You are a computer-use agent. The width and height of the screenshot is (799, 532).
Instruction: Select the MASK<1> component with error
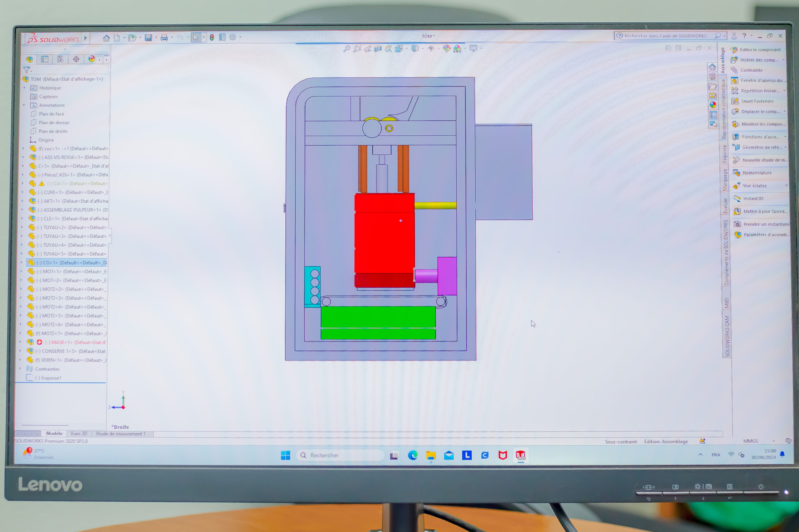[x=66, y=342]
